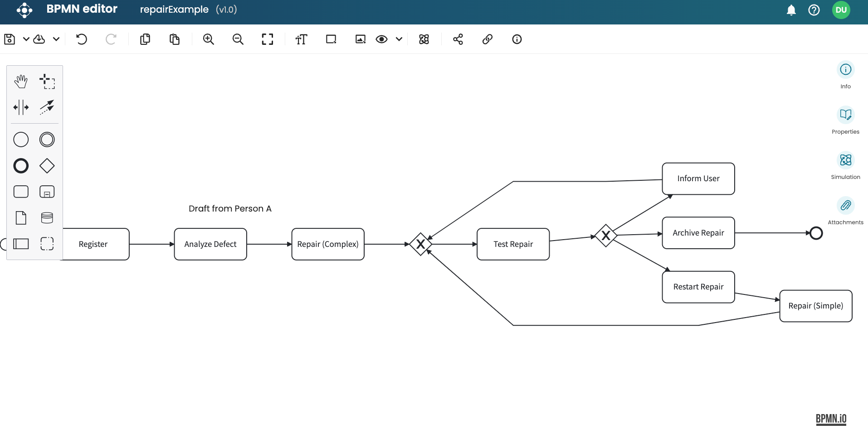Image resolution: width=868 pixels, height=434 pixels.
Task: Open the export download dropdown arrow
Action: click(x=56, y=39)
